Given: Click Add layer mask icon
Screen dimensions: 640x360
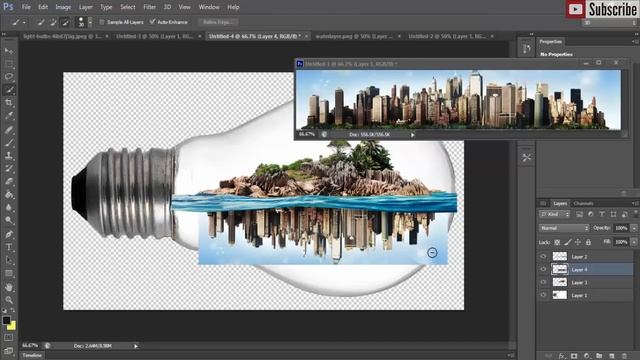Looking at the screenshot, I should coord(574,356).
